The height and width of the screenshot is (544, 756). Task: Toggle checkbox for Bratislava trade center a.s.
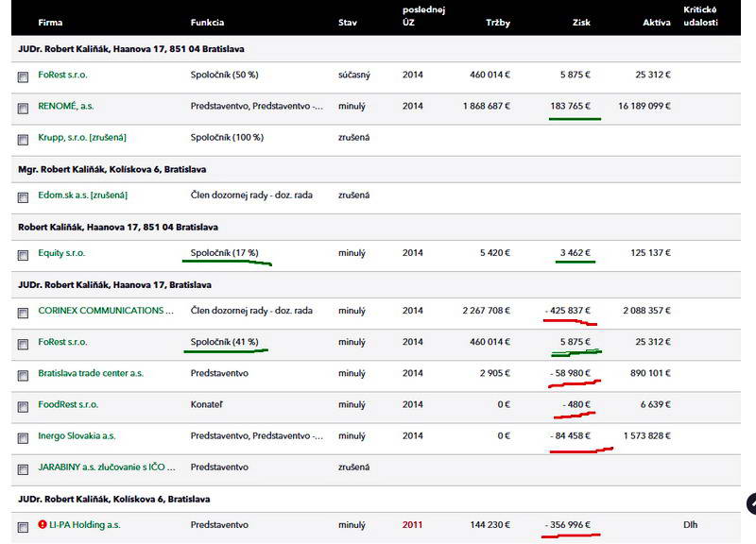click(x=23, y=375)
